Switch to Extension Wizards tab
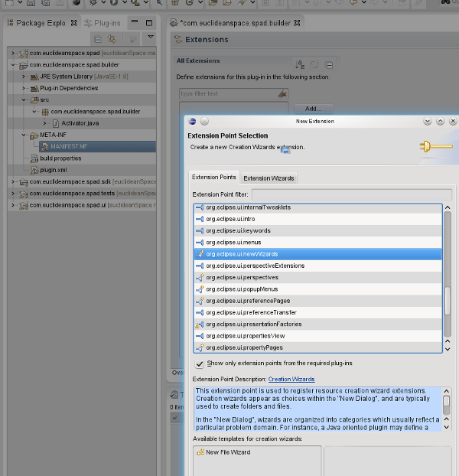This screenshot has width=459, height=476. pyautogui.click(x=269, y=178)
